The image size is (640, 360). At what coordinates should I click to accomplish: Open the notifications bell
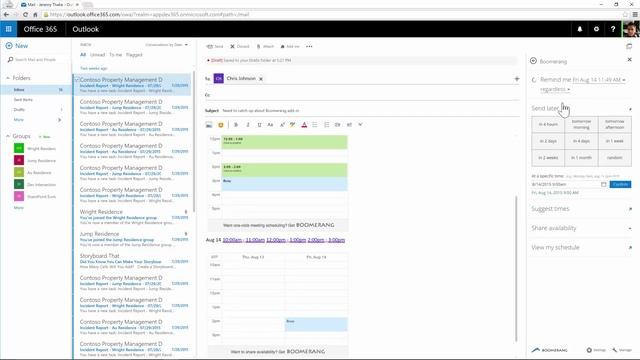pyautogui.click(x=580, y=29)
